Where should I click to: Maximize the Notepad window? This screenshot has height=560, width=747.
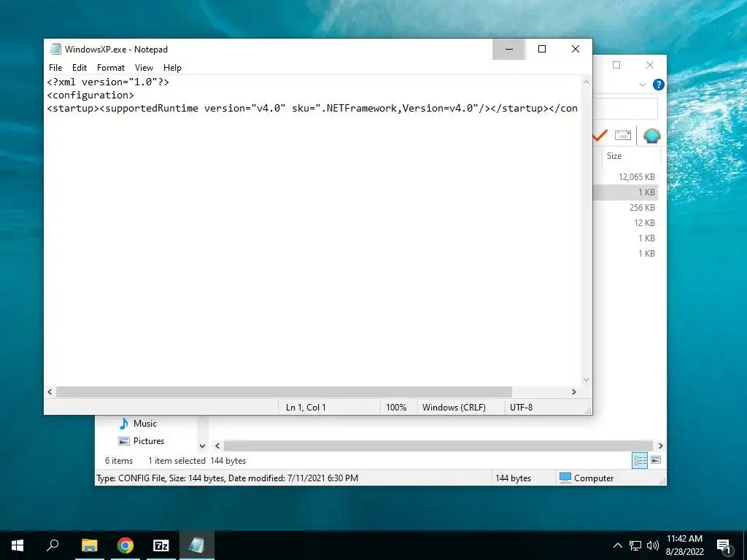click(x=542, y=49)
